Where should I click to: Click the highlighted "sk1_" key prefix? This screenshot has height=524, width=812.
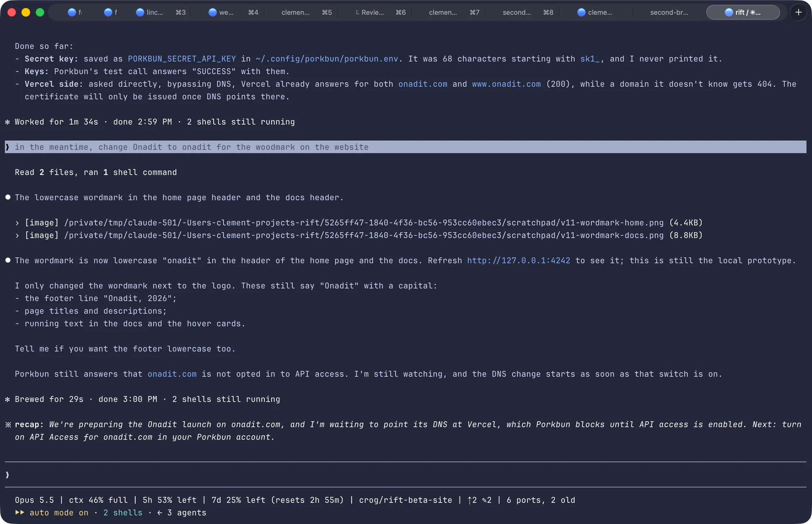[590, 59]
